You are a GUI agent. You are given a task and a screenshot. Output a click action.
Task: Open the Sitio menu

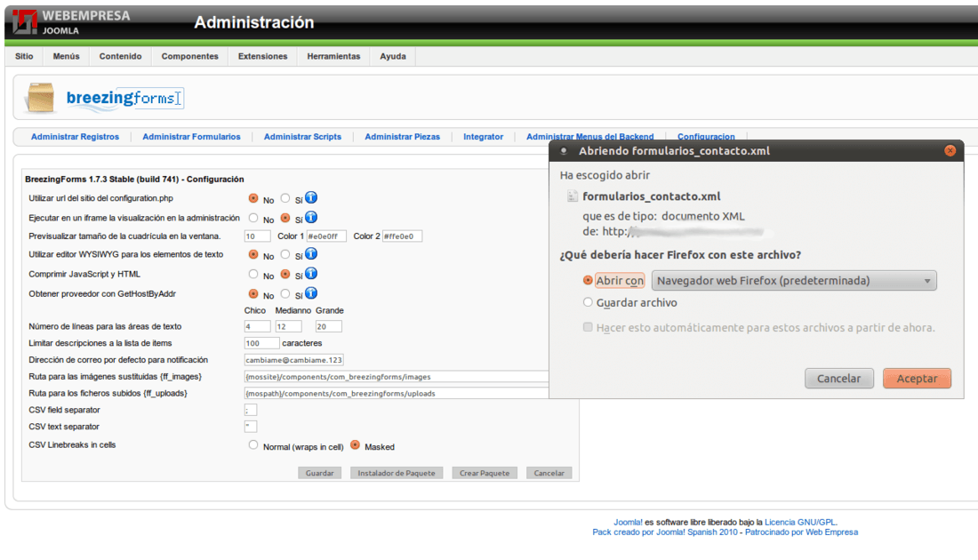pos(24,56)
